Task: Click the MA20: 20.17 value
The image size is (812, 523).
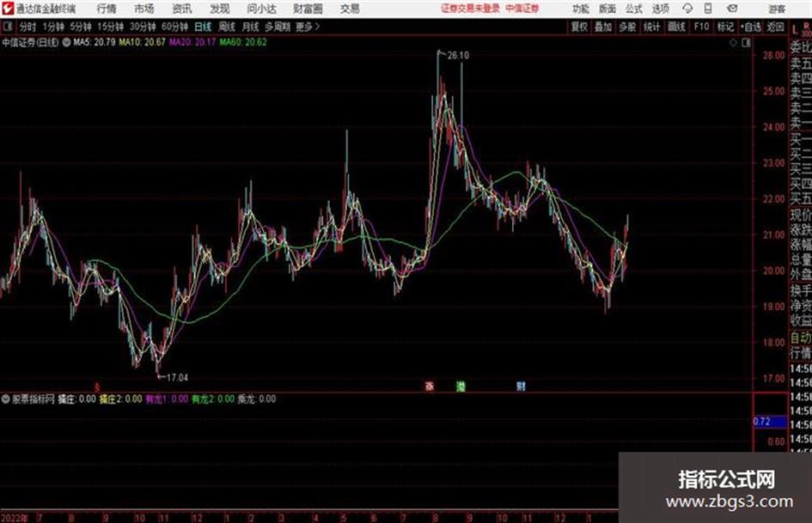Action: [192, 42]
